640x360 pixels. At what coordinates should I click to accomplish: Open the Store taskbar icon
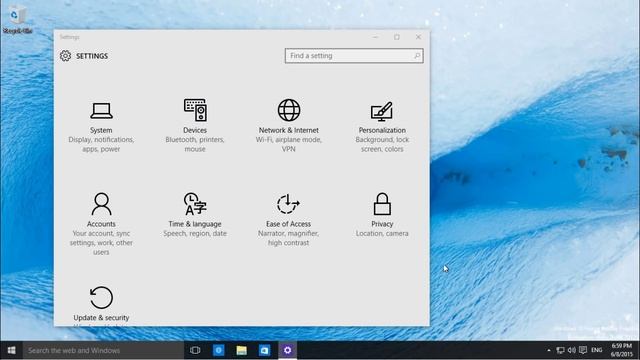pyautogui.click(x=264, y=350)
